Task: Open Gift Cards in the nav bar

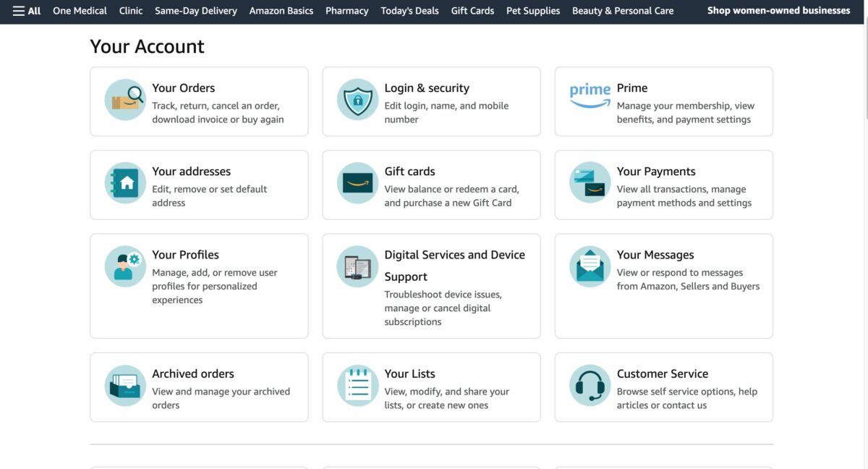Action: pyautogui.click(x=472, y=11)
